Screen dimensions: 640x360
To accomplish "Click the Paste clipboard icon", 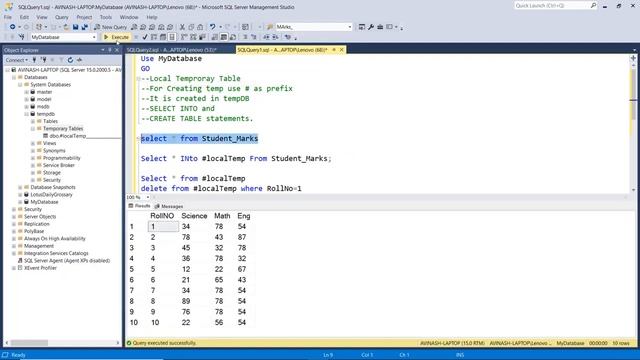I will click(x=200, y=27).
